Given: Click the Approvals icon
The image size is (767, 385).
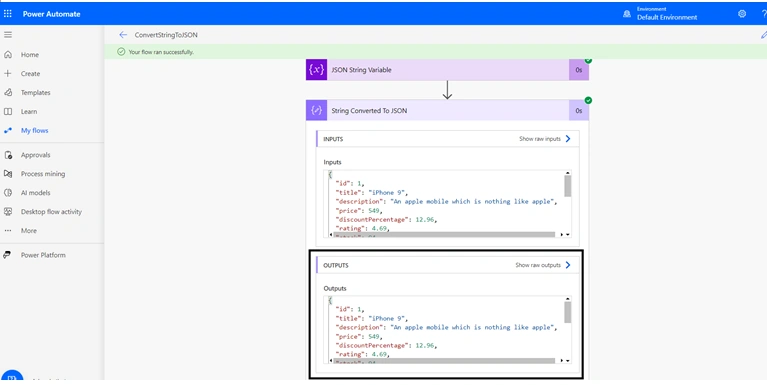Looking at the screenshot, I should point(8,155).
